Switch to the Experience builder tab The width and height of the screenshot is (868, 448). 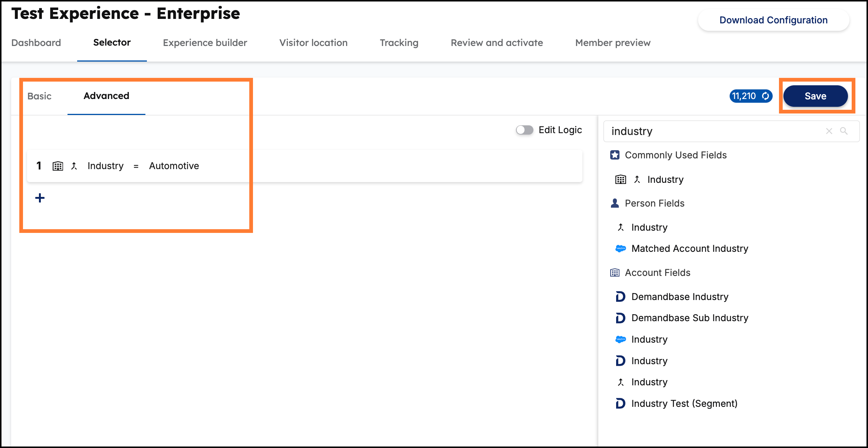click(x=204, y=43)
